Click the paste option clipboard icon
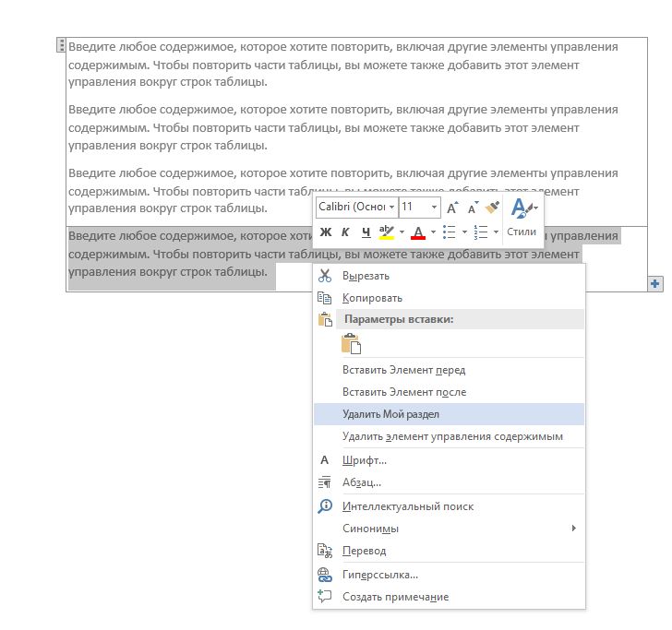Image resolution: width=672 pixels, height=630 pixels. (351, 343)
